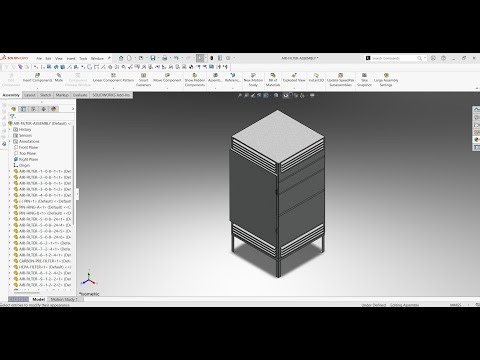Toggle Hide/Show Items in view toolbar
Image resolution: width=480 pixels, height=360 pixels.
click(x=286, y=96)
